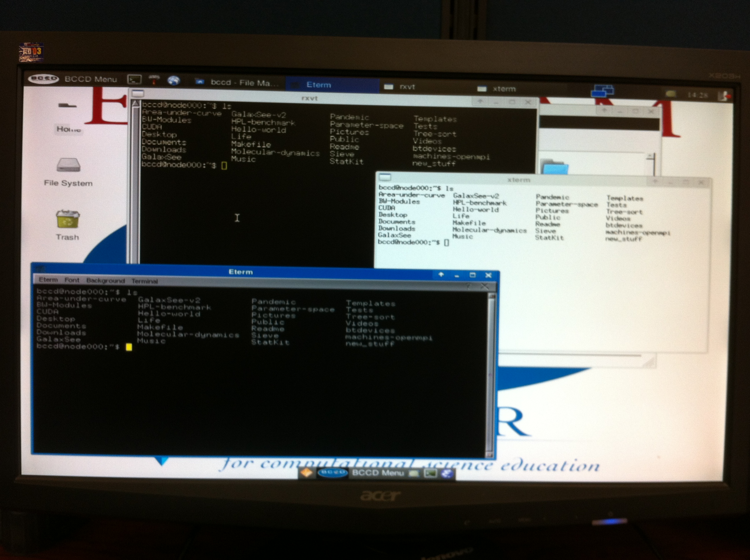The width and height of the screenshot is (750, 560).
Task: Open Font menu in Eterm window
Action: 71,280
